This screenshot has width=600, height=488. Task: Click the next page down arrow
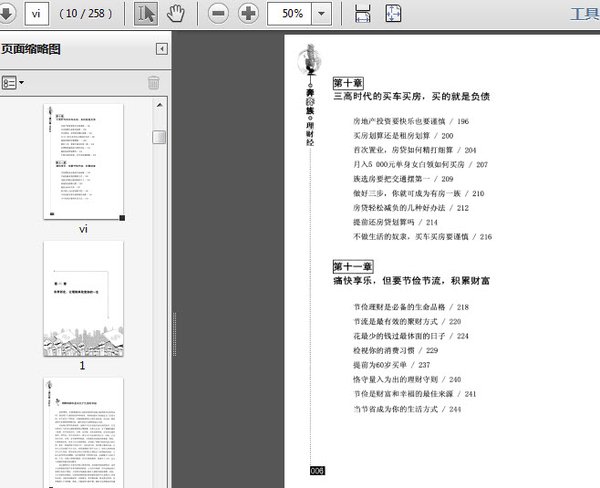point(7,14)
